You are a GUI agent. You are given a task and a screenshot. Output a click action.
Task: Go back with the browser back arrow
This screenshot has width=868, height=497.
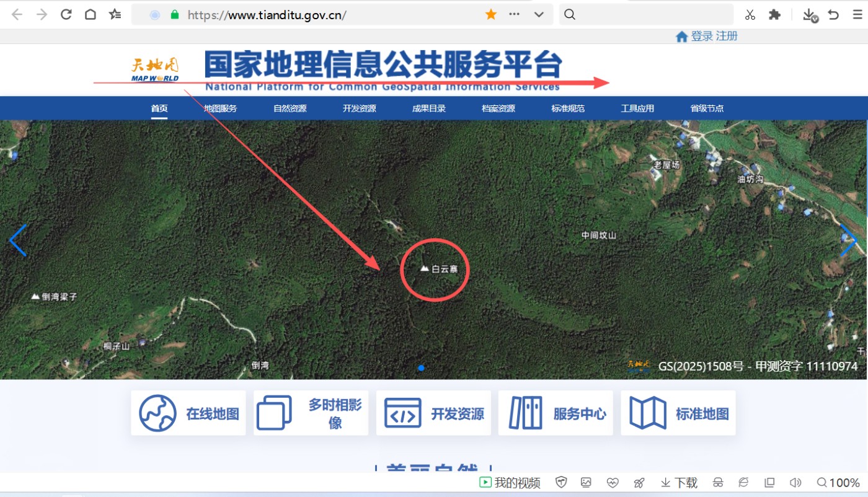coord(17,14)
